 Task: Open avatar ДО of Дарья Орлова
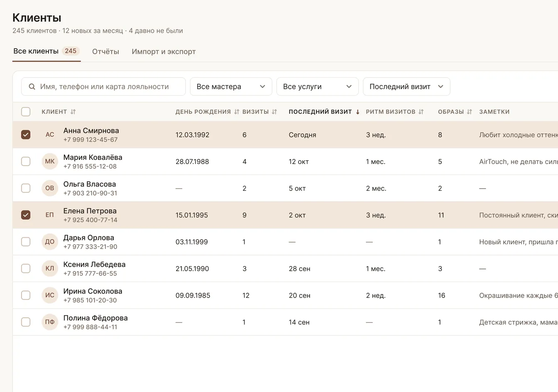pos(50,242)
